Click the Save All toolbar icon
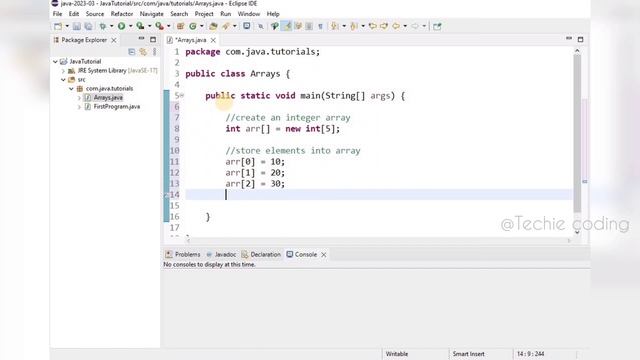 pyautogui.click(x=88, y=26)
